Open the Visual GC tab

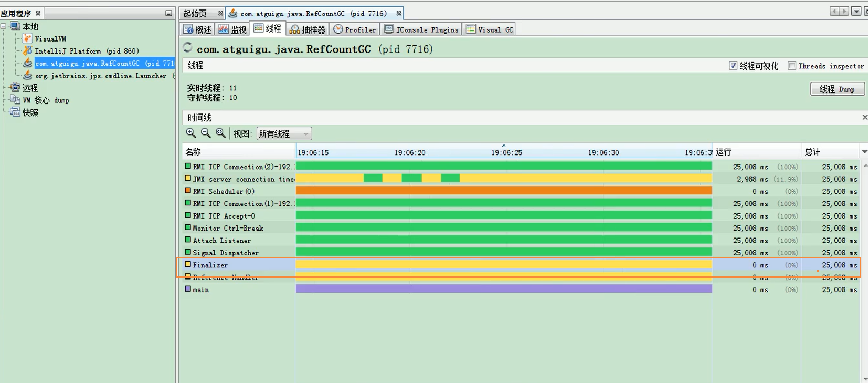click(x=490, y=29)
